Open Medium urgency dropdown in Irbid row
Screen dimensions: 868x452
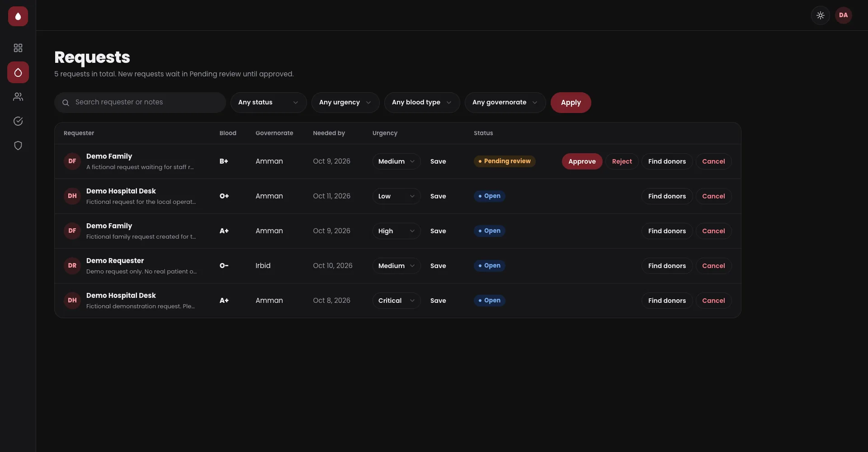click(396, 266)
